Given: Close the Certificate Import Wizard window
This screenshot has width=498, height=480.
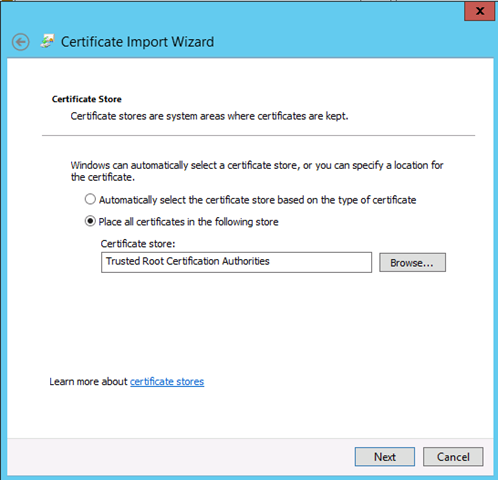Looking at the screenshot, I should [x=479, y=11].
